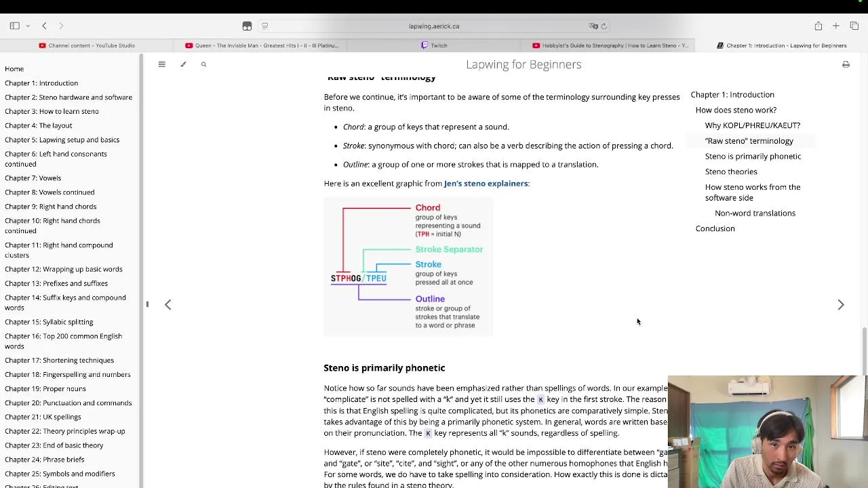Open Chapter 19: Proper nouns
Viewport: 868px width, 488px height.
(x=45, y=388)
